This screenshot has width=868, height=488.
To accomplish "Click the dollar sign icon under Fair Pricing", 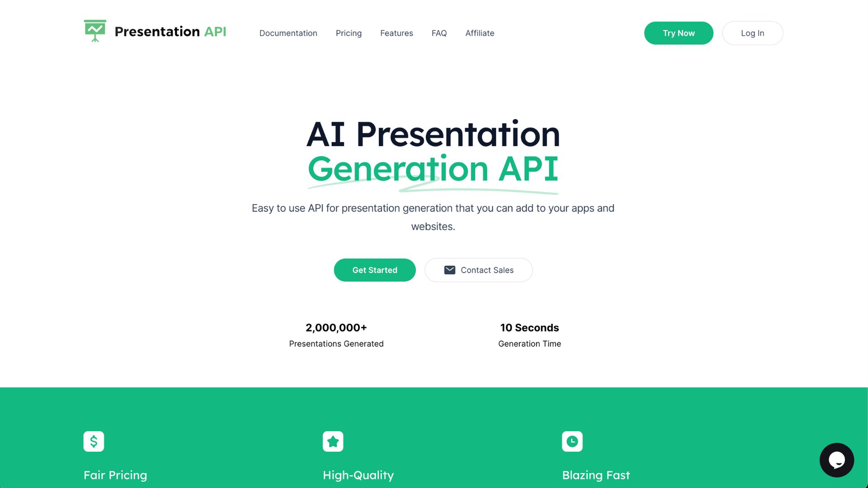I will [x=94, y=441].
